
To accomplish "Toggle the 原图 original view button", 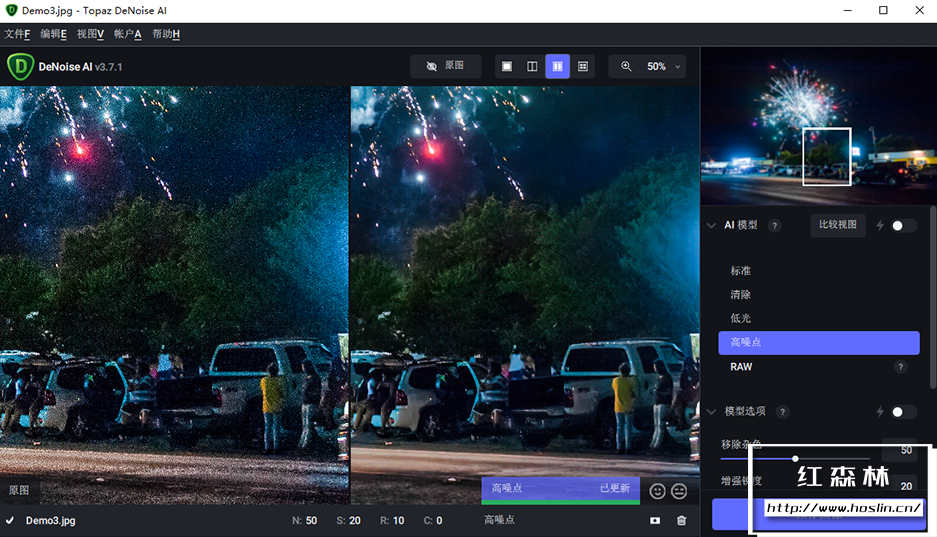I will tap(446, 66).
